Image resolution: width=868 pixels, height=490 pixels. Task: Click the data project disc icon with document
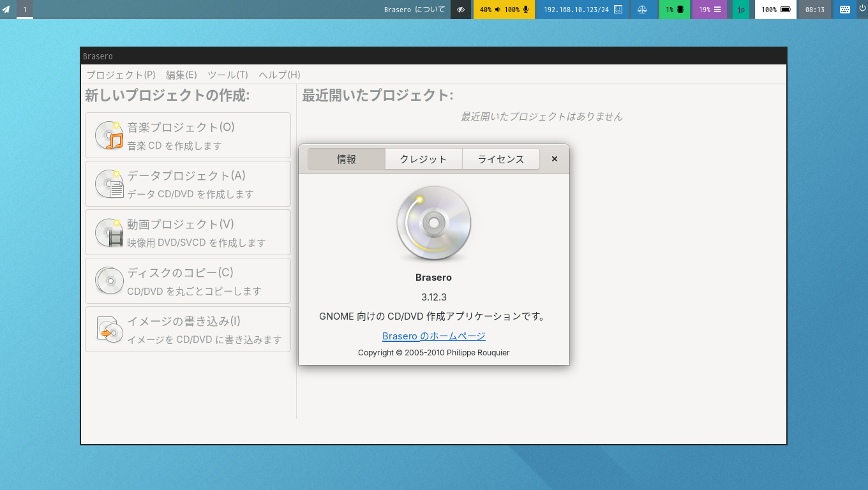tap(108, 184)
